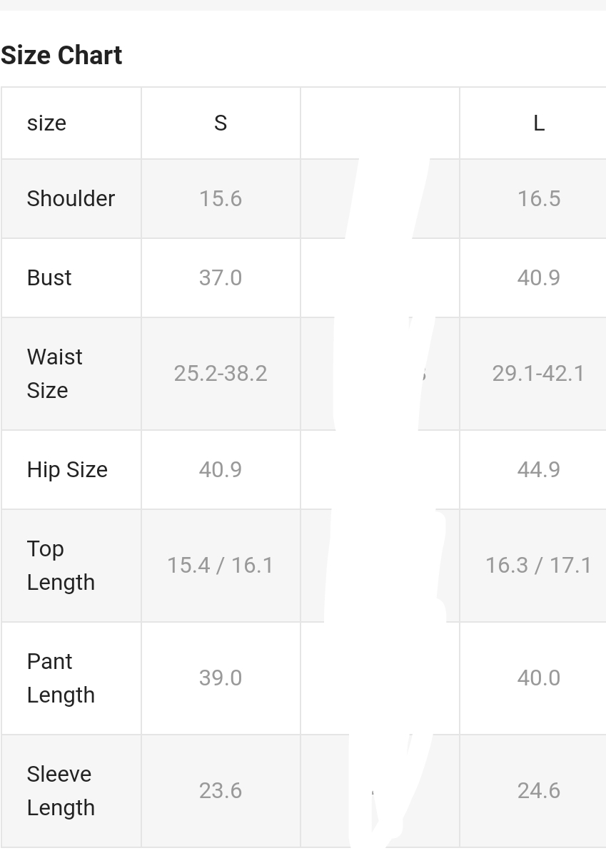Select the 39.0 pant length value
Screen dimensions: 606x868
point(221,678)
